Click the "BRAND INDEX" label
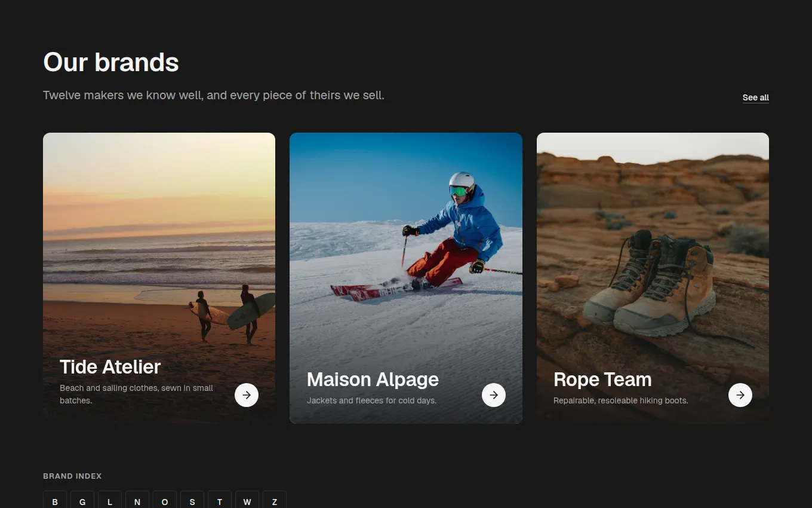The width and height of the screenshot is (812, 508). coord(72,476)
